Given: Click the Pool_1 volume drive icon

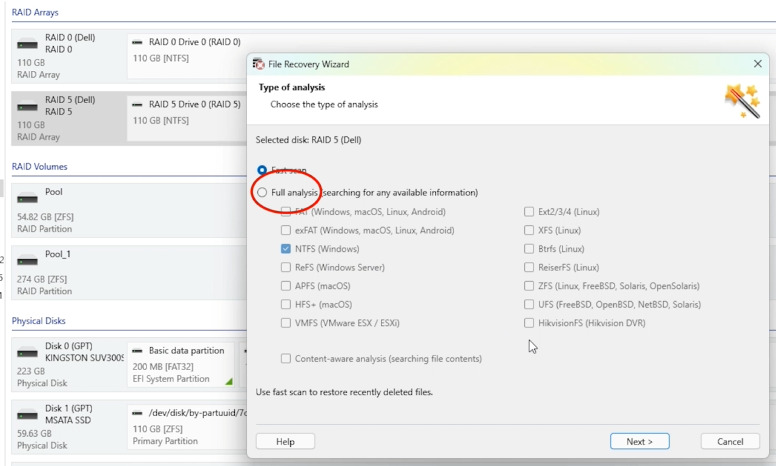Looking at the screenshot, I should 27,261.
